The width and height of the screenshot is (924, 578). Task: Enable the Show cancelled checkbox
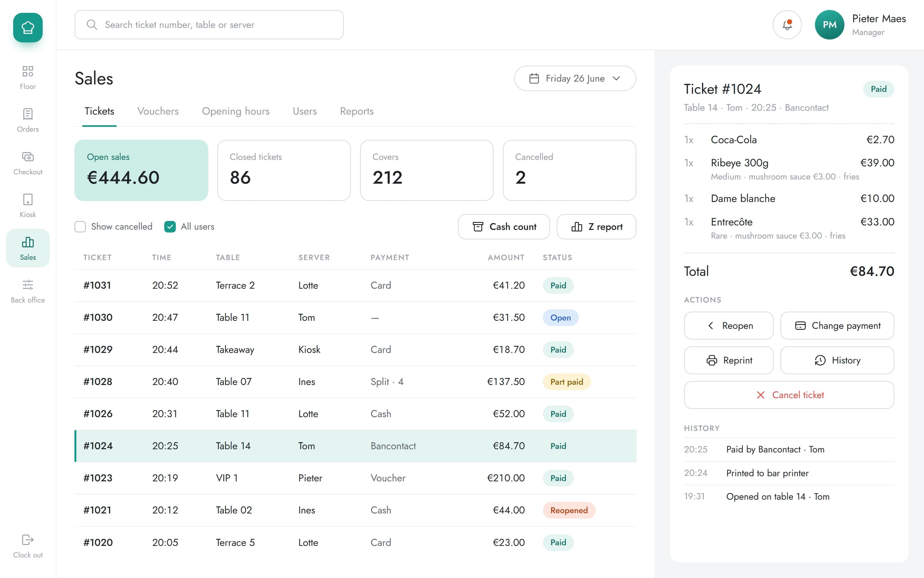[x=80, y=227]
